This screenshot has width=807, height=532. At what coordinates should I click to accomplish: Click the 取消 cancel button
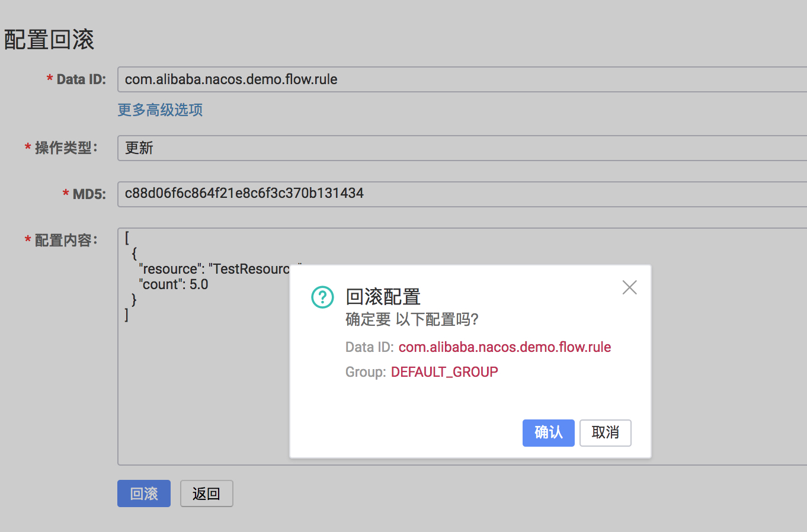tap(605, 432)
